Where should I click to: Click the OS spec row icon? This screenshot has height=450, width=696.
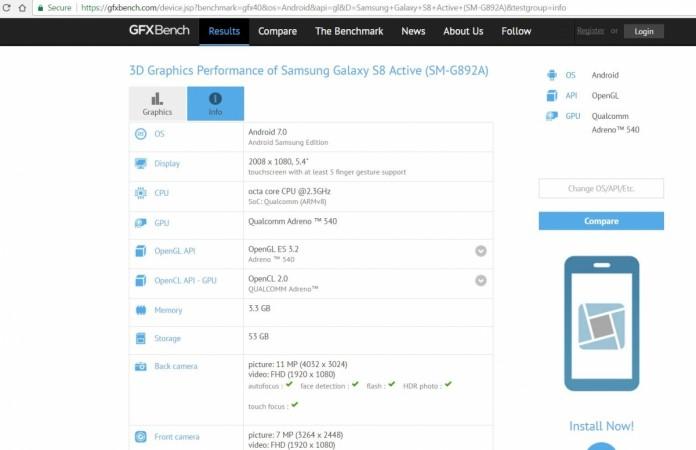pos(140,134)
